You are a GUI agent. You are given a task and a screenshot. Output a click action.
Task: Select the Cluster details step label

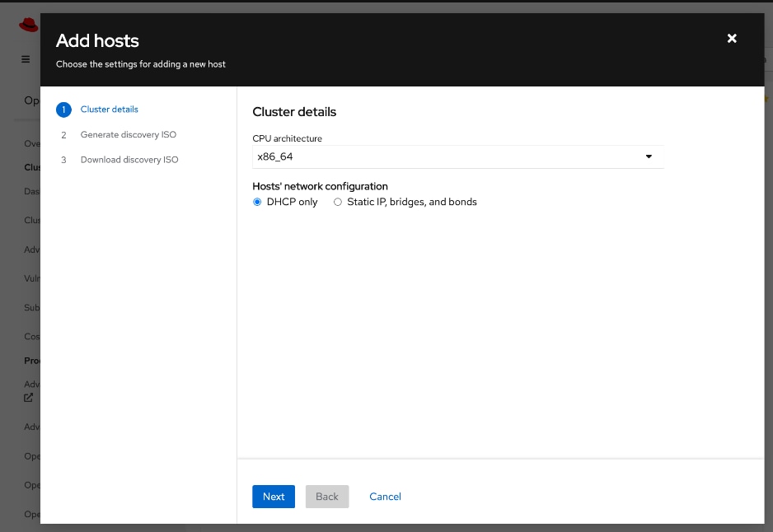[x=108, y=109]
